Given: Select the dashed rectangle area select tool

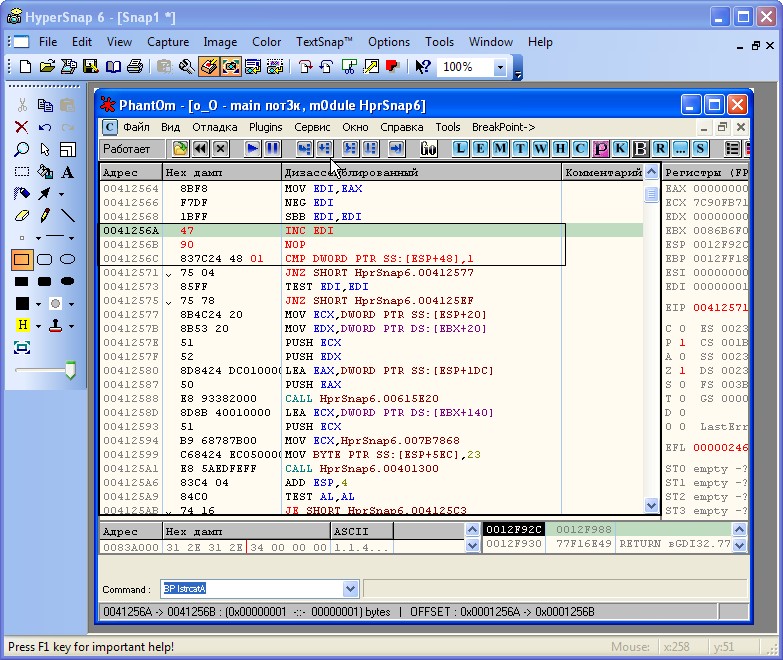Looking at the screenshot, I should pyautogui.click(x=21, y=172).
